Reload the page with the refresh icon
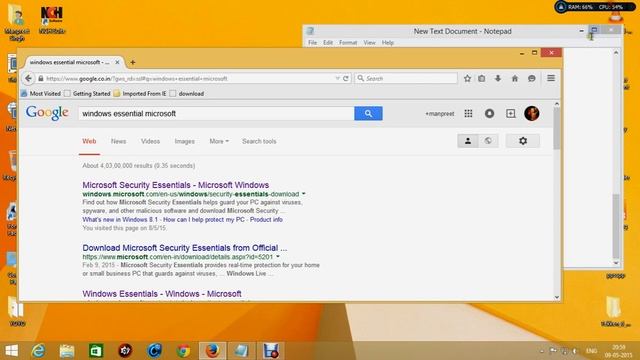This screenshot has width=640, height=360. 346,78
